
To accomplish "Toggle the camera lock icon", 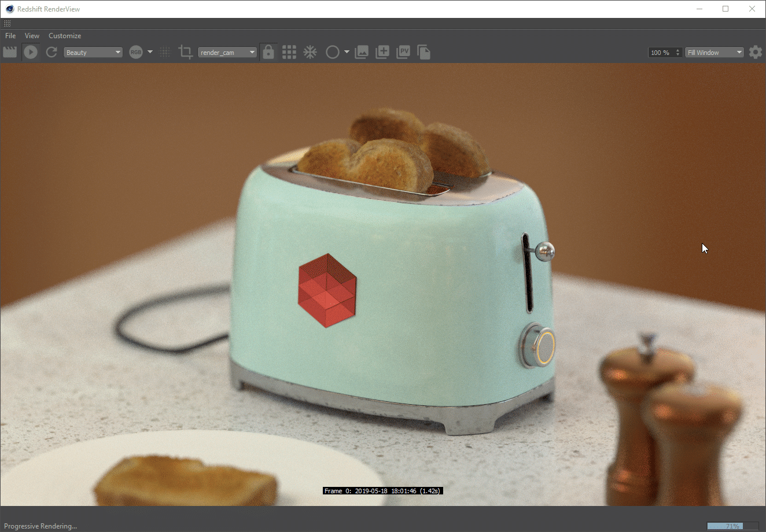I will 268,52.
